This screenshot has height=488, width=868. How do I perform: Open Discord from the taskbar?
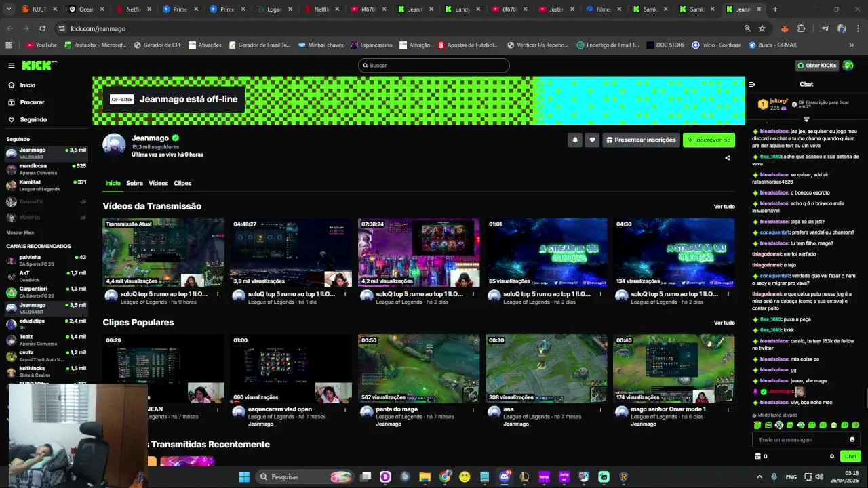(x=505, y=476)
